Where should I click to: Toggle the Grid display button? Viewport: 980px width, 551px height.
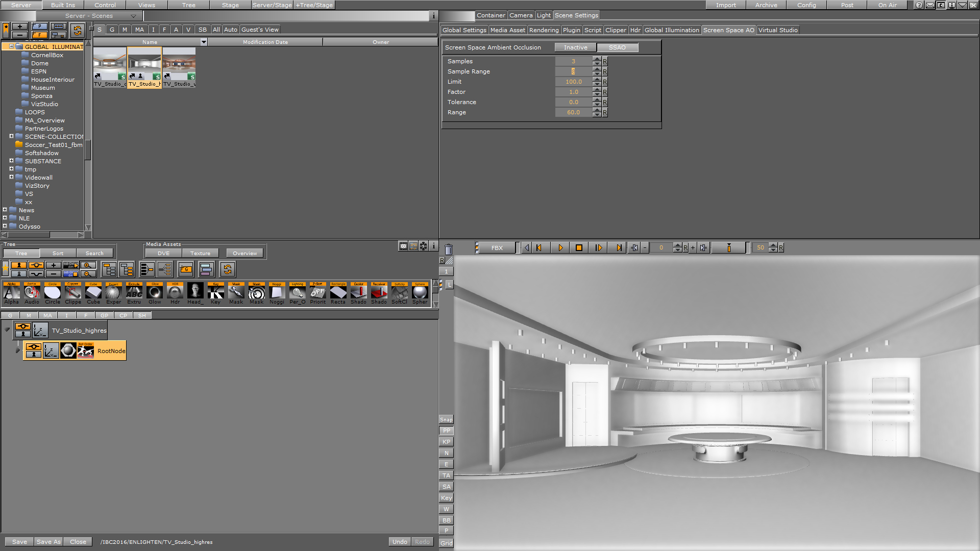pos(446,543)
